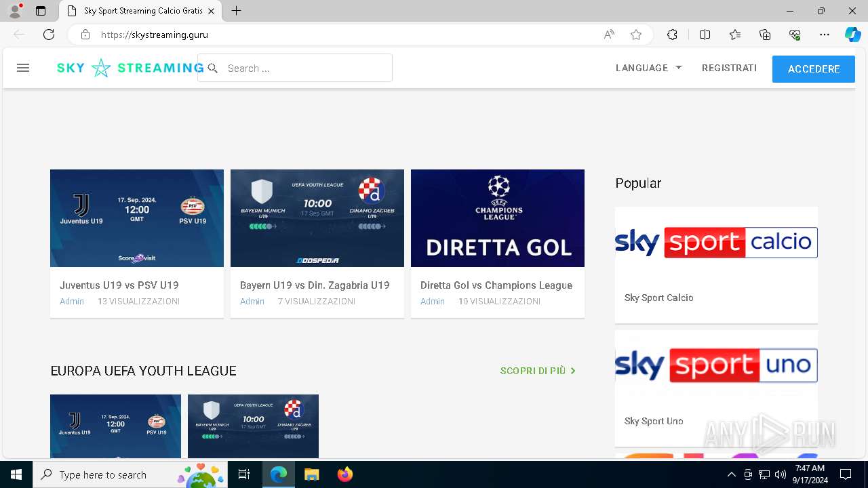This screenshot has height=488, width=868.
Task: Open Sky Sport Uno channel image
Action: (x=716, y=365)
